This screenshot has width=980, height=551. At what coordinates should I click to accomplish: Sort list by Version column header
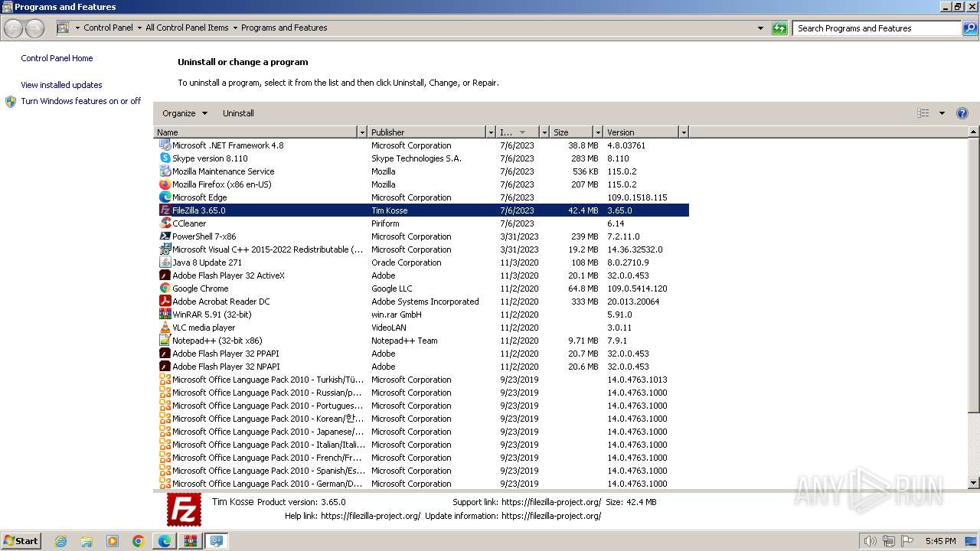point(642,132)
